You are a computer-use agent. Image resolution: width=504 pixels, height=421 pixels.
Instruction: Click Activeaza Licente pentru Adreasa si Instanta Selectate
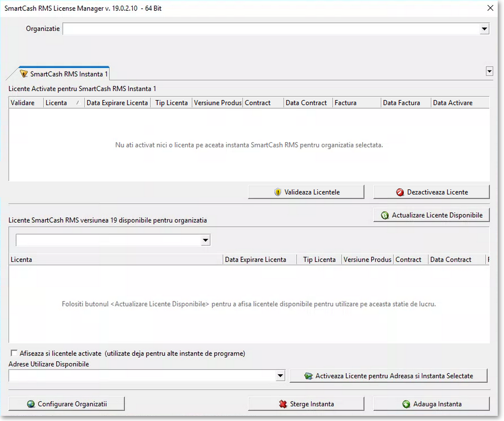click(x=388, y=375)
